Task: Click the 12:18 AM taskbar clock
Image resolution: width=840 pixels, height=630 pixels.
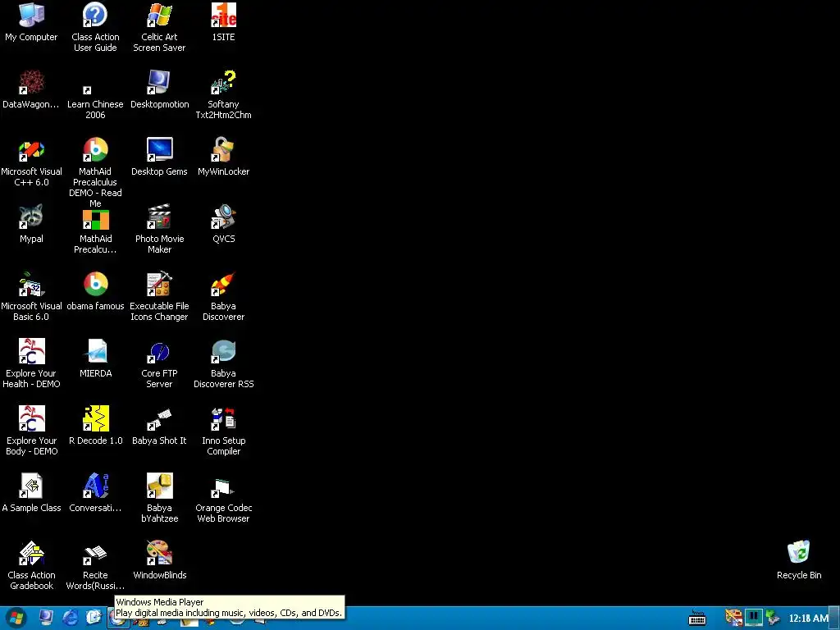Action: click(x=808, y=619)
